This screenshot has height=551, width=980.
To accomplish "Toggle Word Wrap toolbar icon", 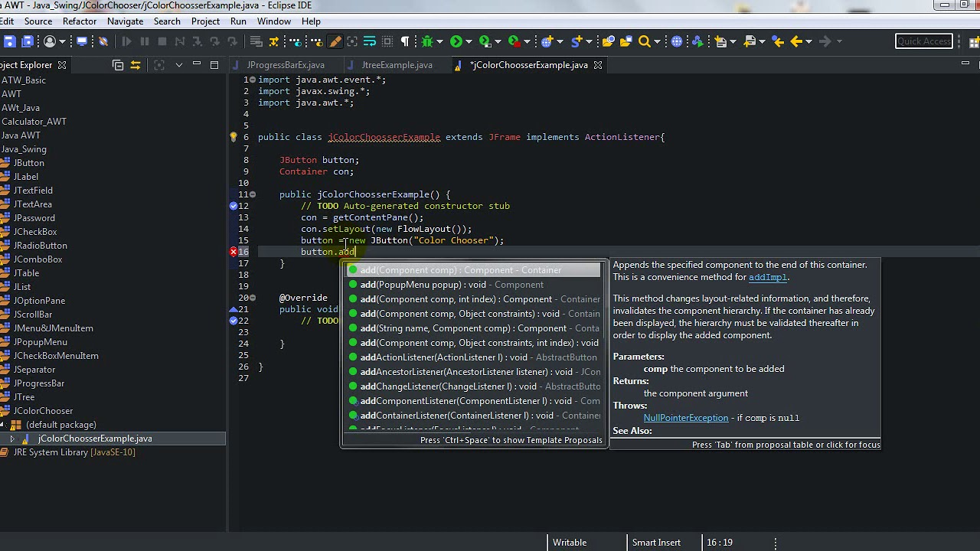I will click(x=370, y=41).
